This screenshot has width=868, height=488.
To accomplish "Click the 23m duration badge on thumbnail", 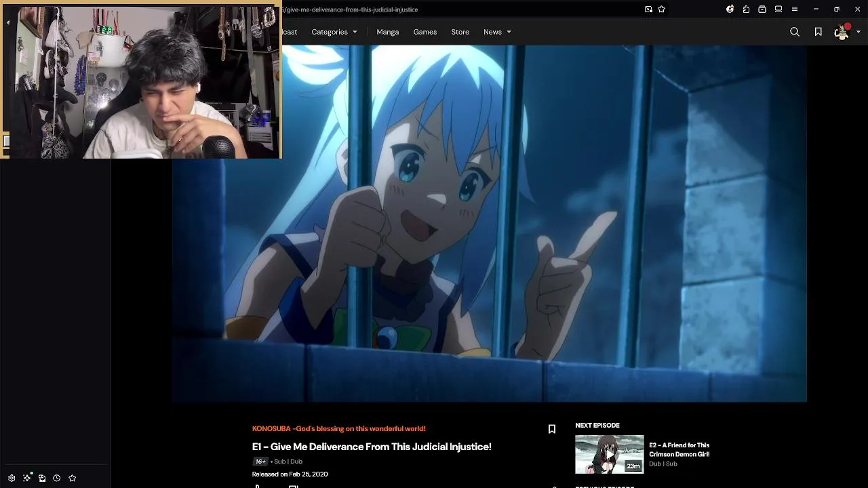I will (633, 466).
